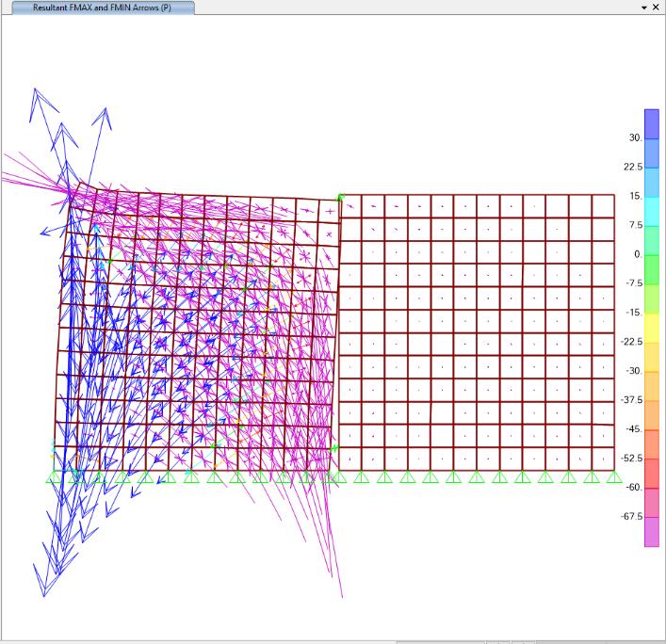This screenshot has height=644, width=666.
Task: Click the legend value -22.5
Action: (x=631, y=342)
